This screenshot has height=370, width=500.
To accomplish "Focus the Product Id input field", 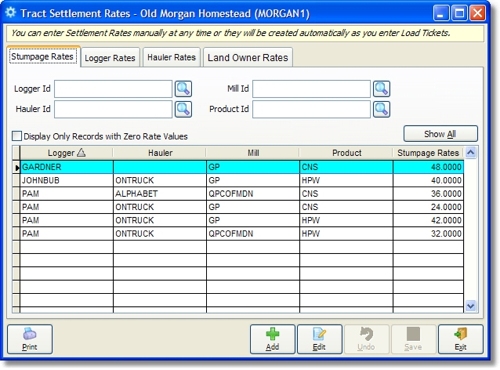I will 311,109.
